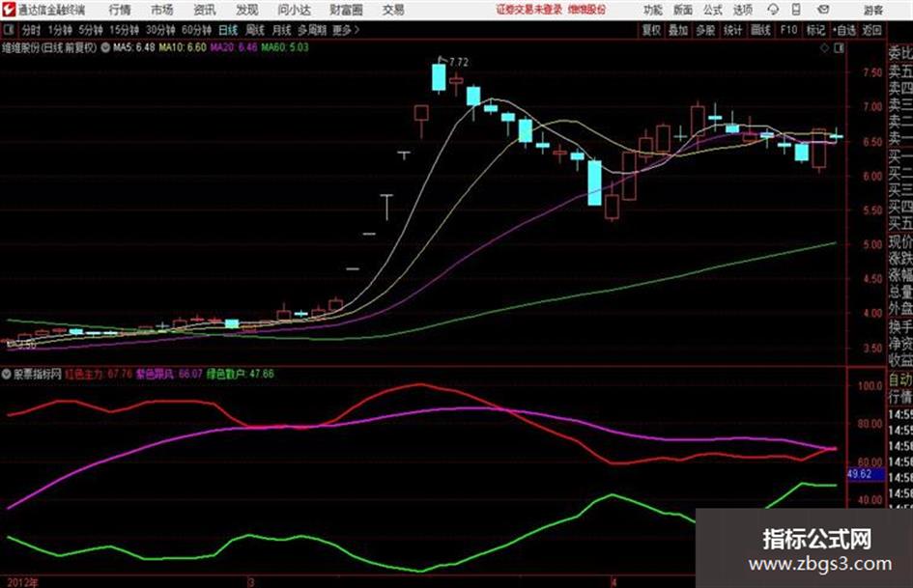
Task: Open the 问小达 menu
Action: click(294, 10)
